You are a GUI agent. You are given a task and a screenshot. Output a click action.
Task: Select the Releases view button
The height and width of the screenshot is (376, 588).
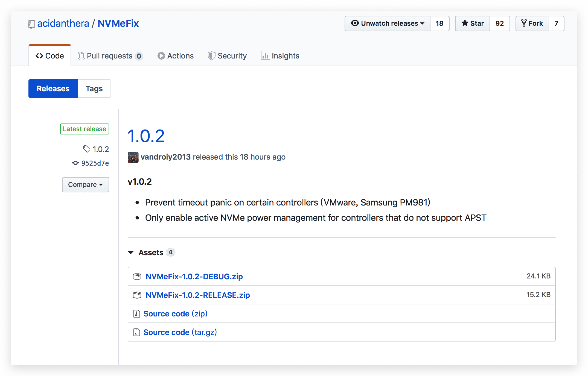[x=53, y=89]
